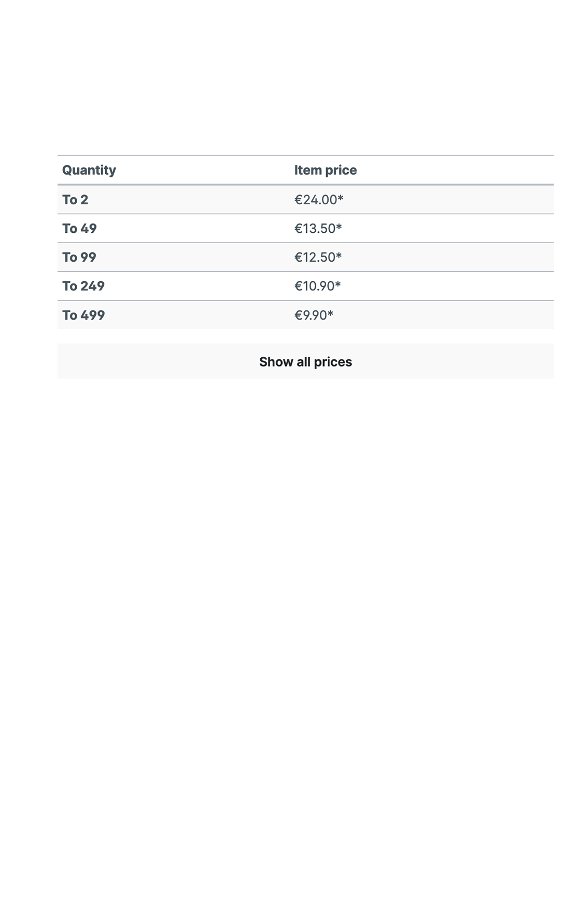Click the Show all prices button
The width and height of the screenshot is (588, 911).
305,361
